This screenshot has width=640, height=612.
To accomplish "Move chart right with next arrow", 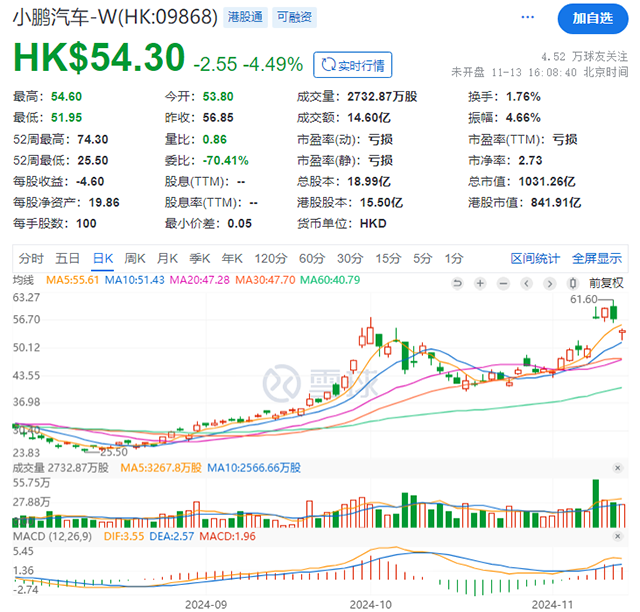I will (x=550, y=283).
